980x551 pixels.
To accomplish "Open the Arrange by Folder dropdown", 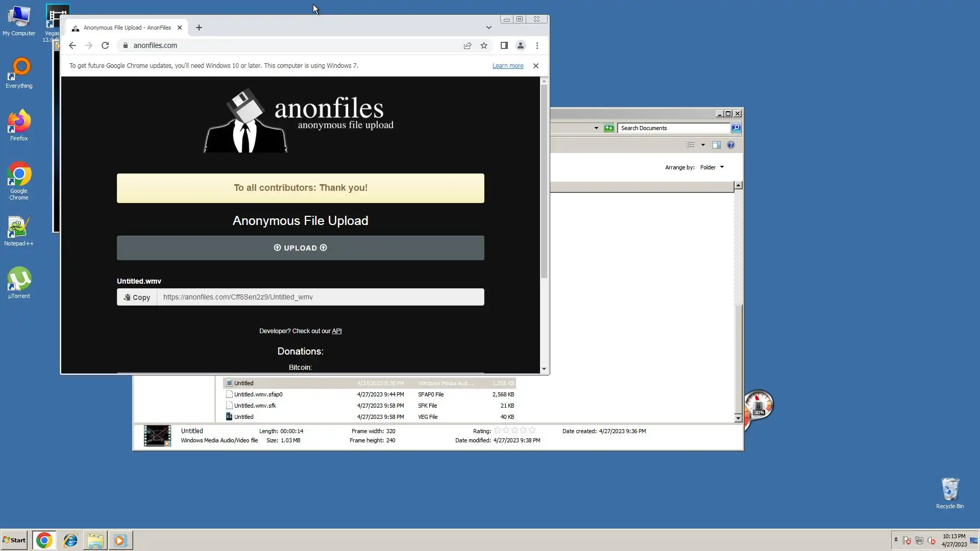I will (712, 167).
